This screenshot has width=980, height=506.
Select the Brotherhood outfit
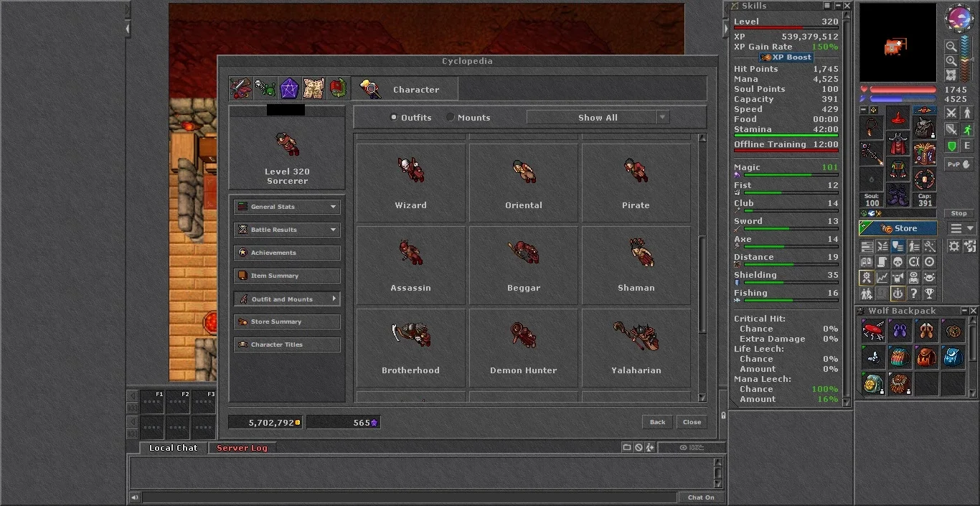[411, 347]
